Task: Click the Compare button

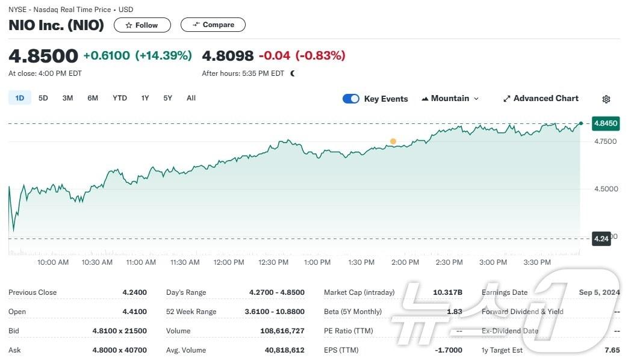Action: click(213, 25)
